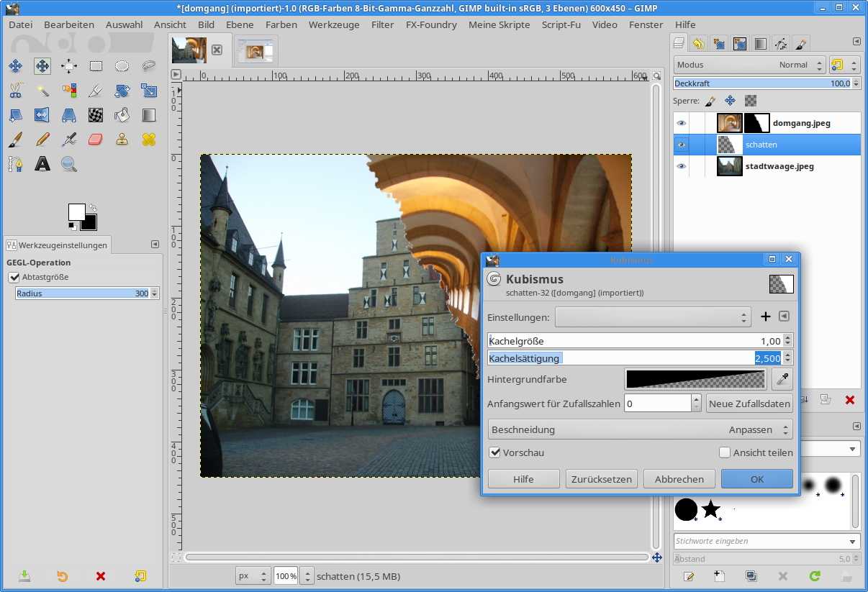Viewport: 868px width, 592px height.
Task: Click the Neue Zufallsdaten button
Action: tap(749, 404)
